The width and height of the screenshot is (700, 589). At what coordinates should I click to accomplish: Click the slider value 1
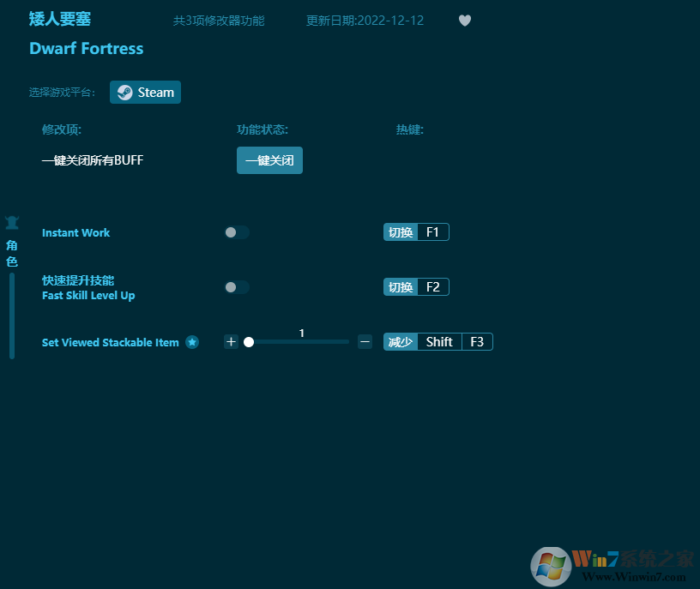(302, 333)
